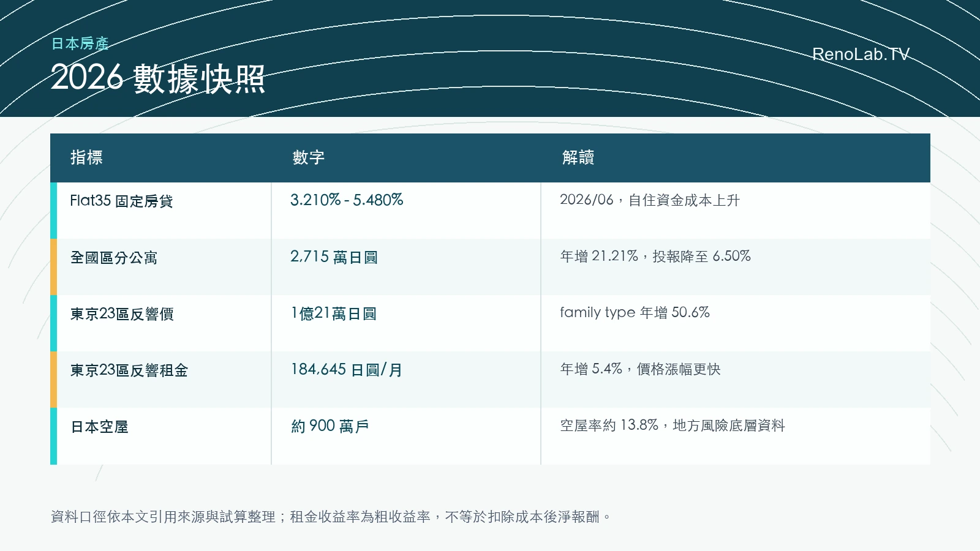This screenshot has height=551, width=980.
Task: Select the 指標 column header
Action: [86, 157]
